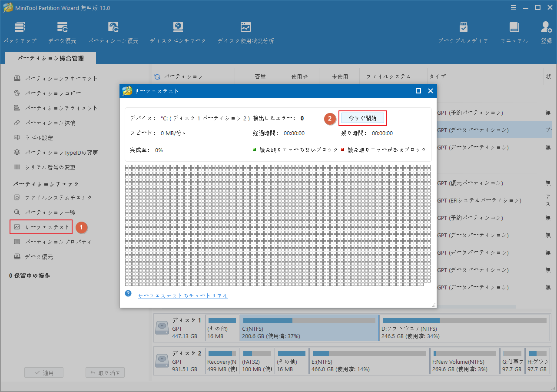This screenshot has width=557, height=392.
Task: Choose パーティション抹消 in the sidebar
Action: coord(45,123)
